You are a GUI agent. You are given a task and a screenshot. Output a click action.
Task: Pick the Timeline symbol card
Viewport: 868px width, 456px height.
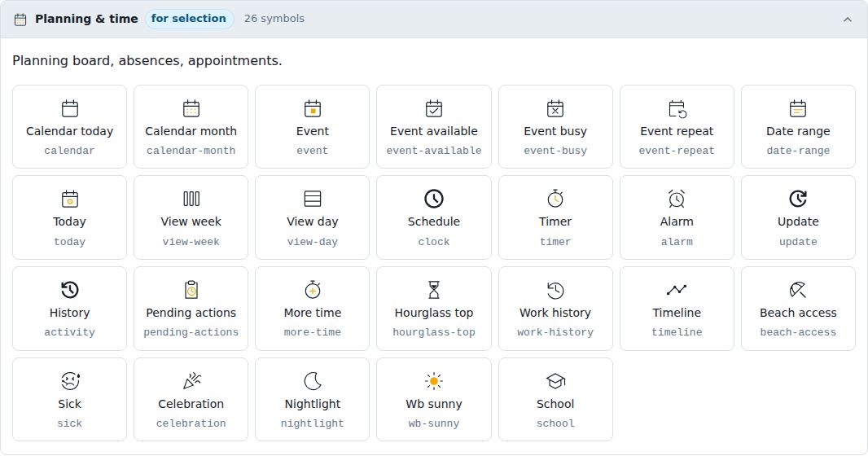click(x=677, y=309)
